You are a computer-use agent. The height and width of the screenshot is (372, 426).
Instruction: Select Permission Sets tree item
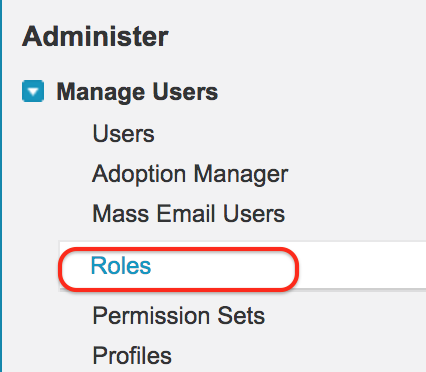179,315
